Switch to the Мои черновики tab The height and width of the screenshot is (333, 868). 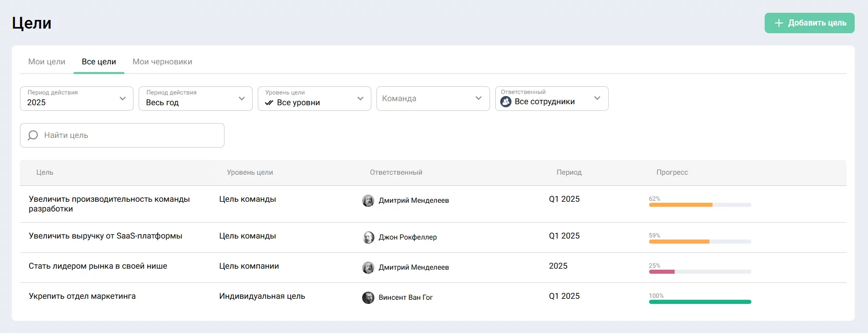[x=162, y=62]
